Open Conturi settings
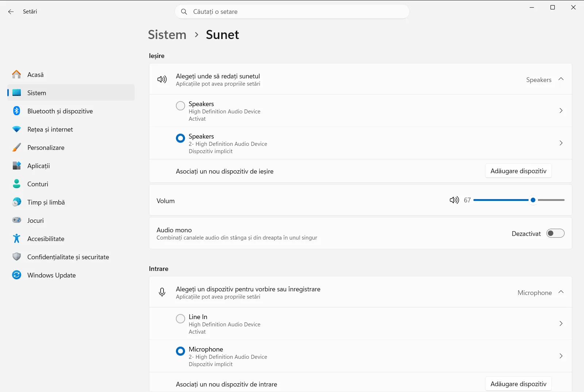The height and width of the screenshot is (392, 584). [71, 184]
